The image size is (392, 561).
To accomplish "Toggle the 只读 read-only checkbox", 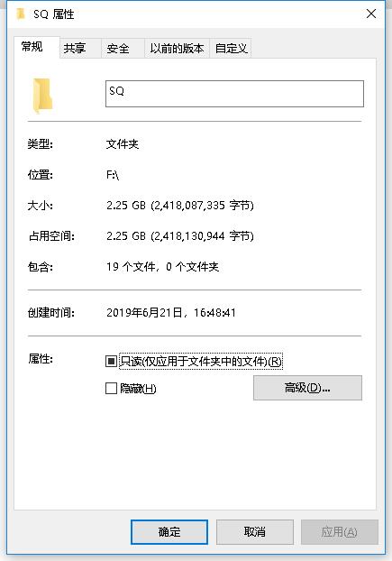I will (111, 361).
